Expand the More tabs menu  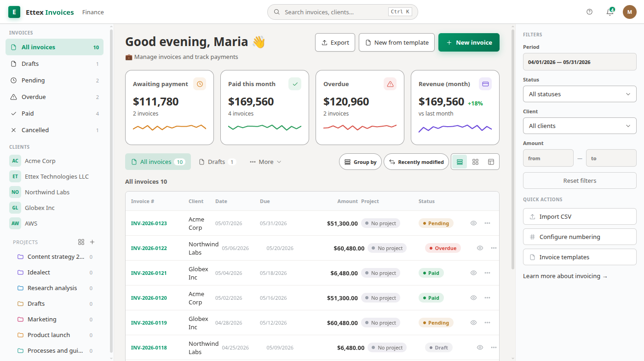coord(265,162)
